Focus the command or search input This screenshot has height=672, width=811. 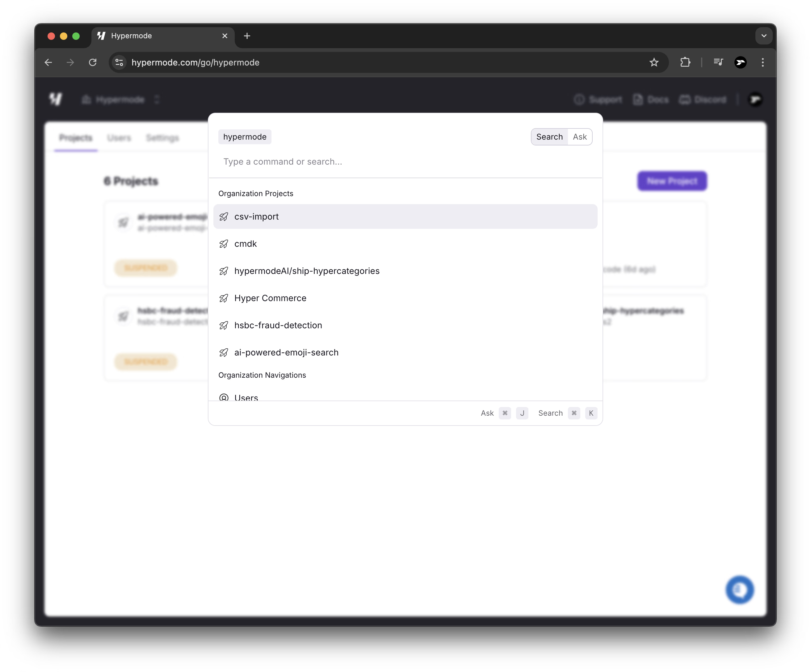405,162
